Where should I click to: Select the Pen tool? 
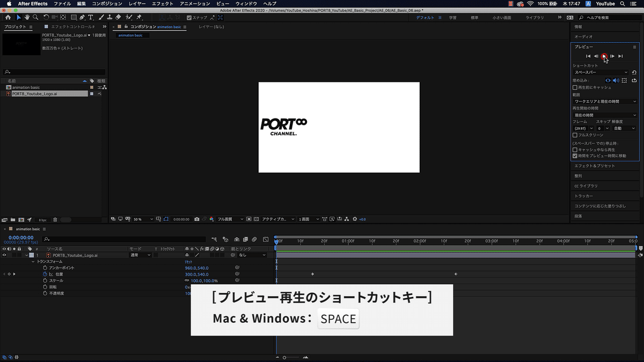[x=82, y=17]
